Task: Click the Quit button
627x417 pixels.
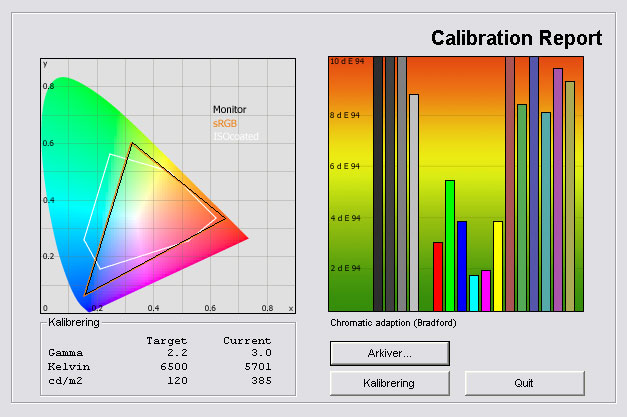Action: (524, 383)
